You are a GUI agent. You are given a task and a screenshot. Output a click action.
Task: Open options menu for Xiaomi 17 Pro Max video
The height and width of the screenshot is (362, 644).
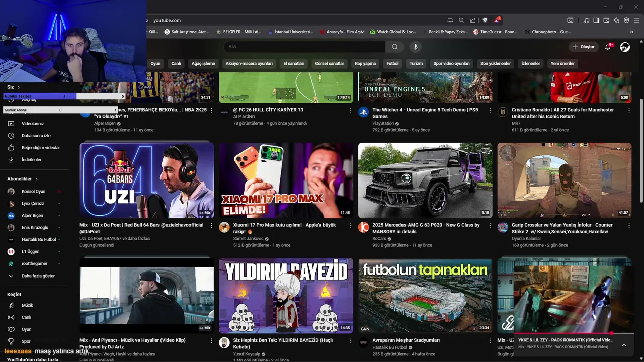click(x=351, y=226)
